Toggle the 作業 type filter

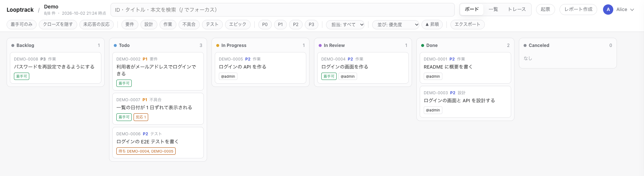click(x=168, y=25)
